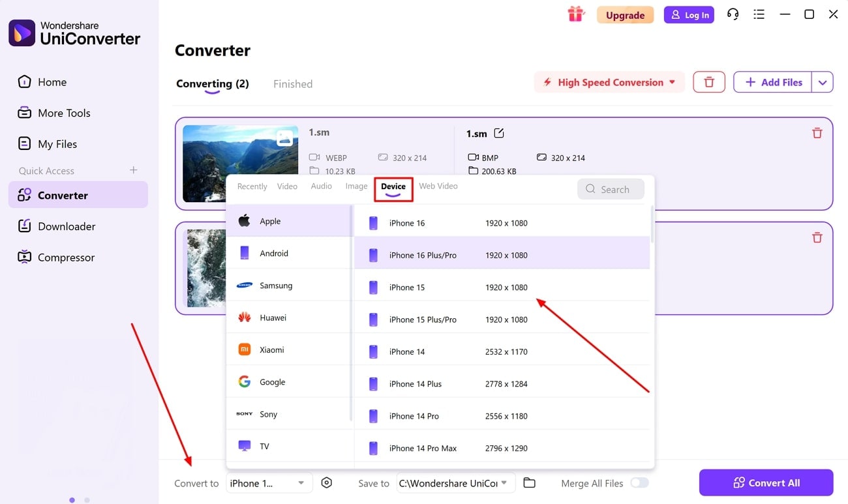Image resolution: width=848 pixels, height=504 pixels.
Task: Choose the Android brand category
Action: coord(288,253)
